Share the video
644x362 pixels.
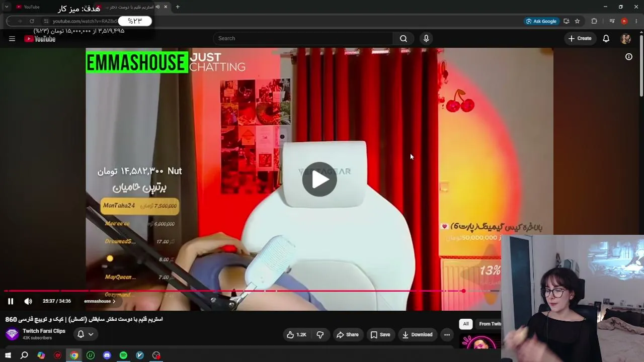(348, 334)
